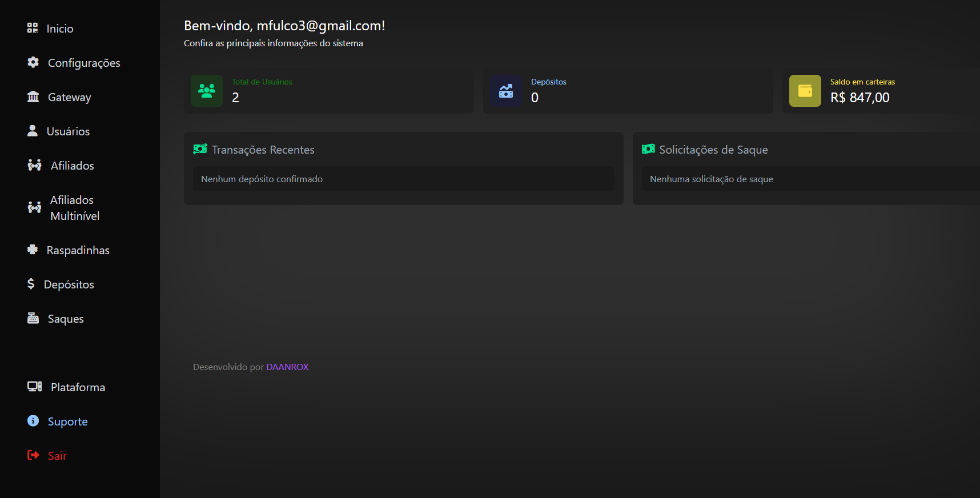The width and height of the screenshot is (980, 498).
Task: Click the user count value '2'
Action: 235,98
